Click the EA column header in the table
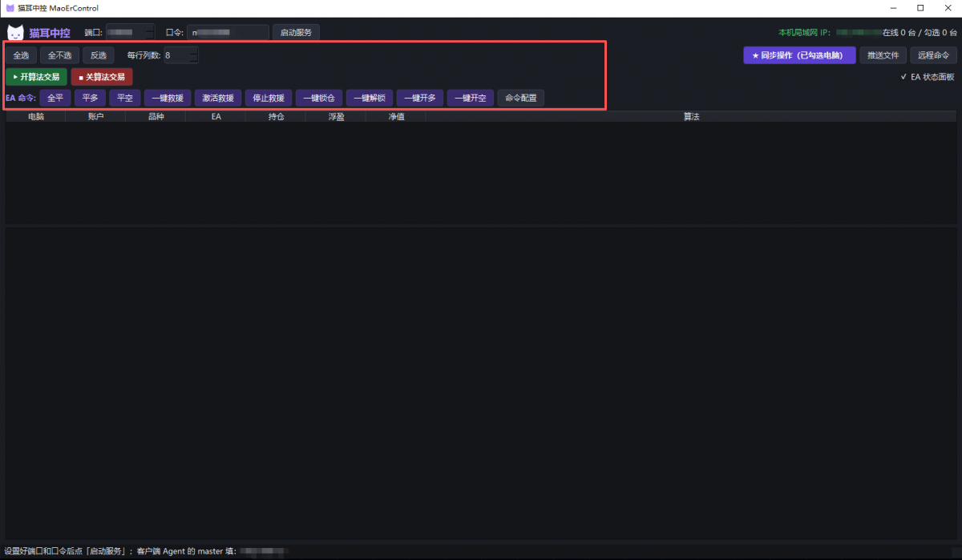The height and width of the screenshot is (560, 962). [216, 117]
